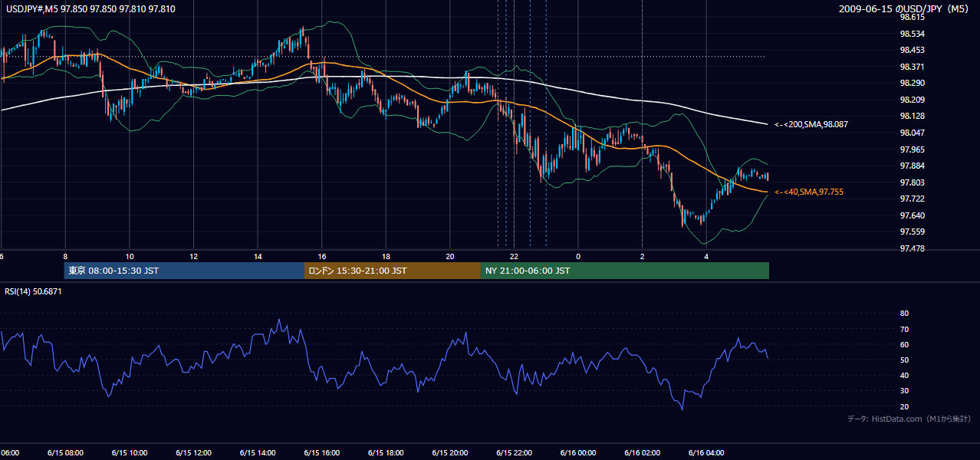Click RSI scale value 30
The image size is (980, 460).
[904, 391]
